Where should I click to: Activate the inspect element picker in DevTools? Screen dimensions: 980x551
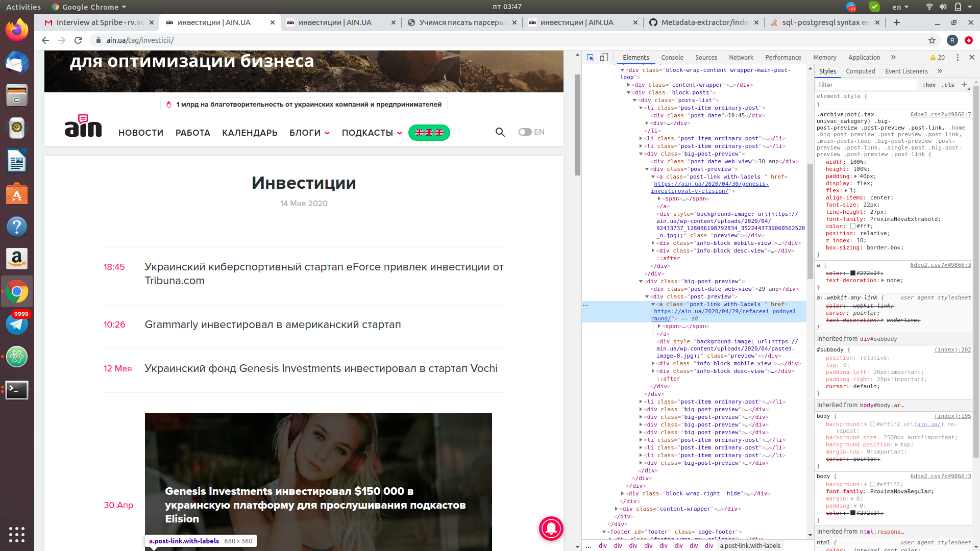coord(590,58)
